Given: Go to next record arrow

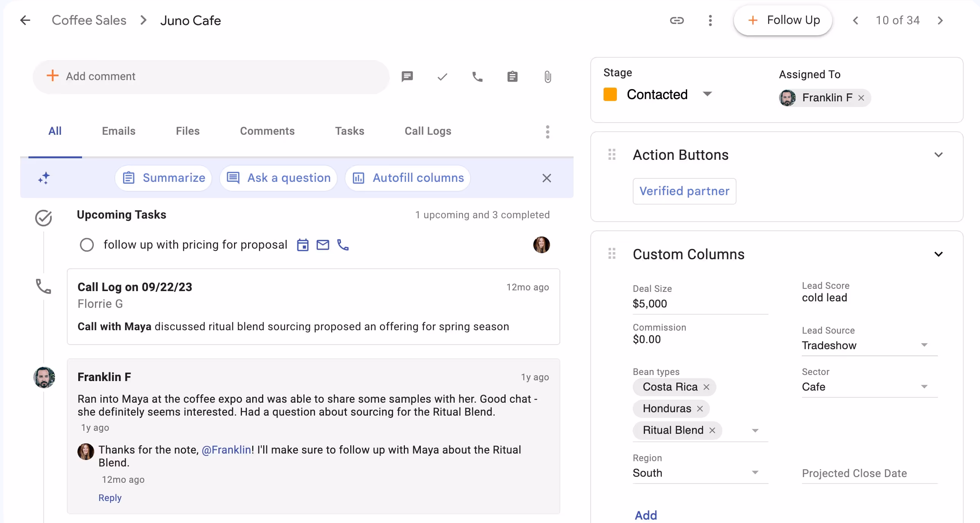Looking at the screenshot, I should coord(940,20).
